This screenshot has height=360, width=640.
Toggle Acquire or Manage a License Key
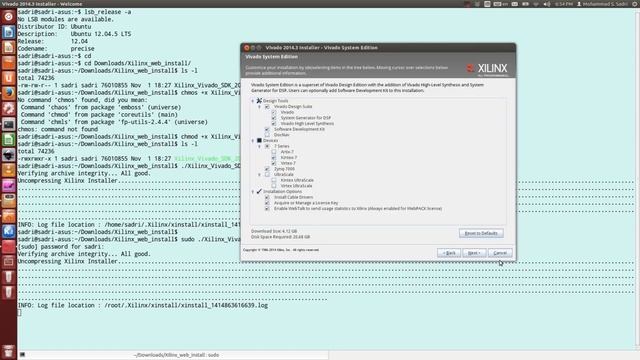point(267,203)
